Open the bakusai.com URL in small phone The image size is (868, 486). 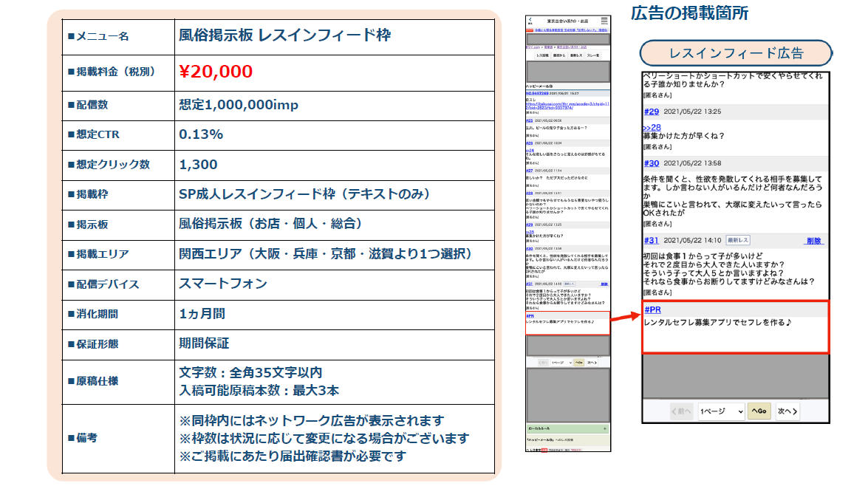click(x=567, y=105)
